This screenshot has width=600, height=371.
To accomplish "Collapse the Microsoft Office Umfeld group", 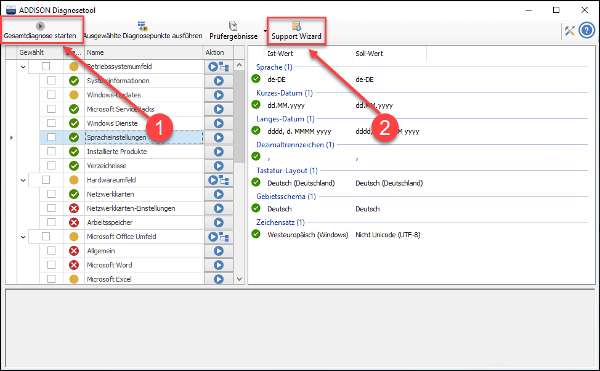I will tap(23, 237).
